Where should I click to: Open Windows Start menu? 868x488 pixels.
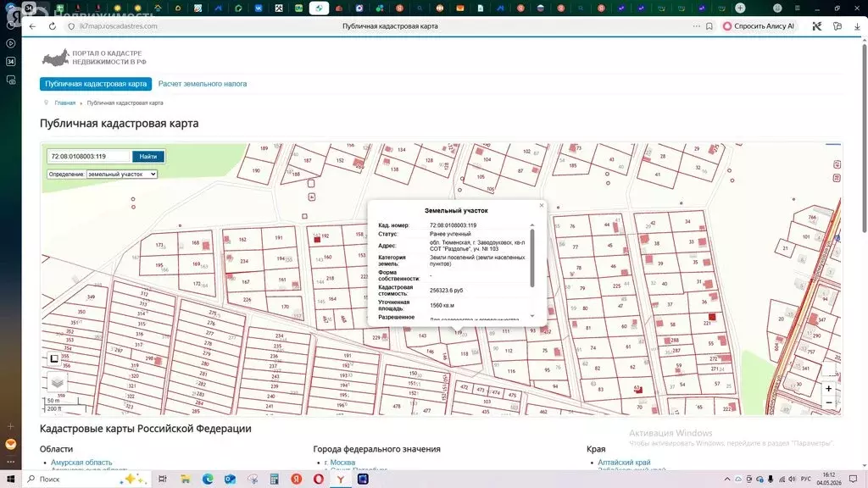pos(10,480)
